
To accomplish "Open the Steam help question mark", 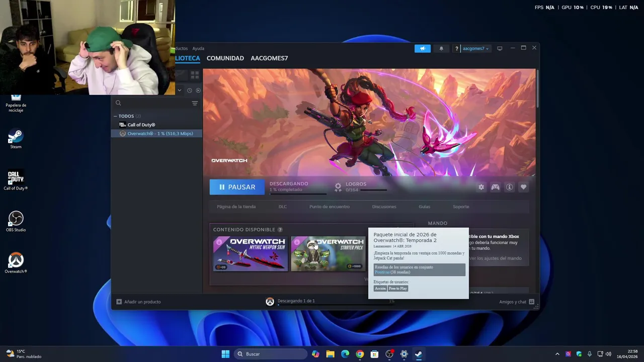I will point(457,48).
